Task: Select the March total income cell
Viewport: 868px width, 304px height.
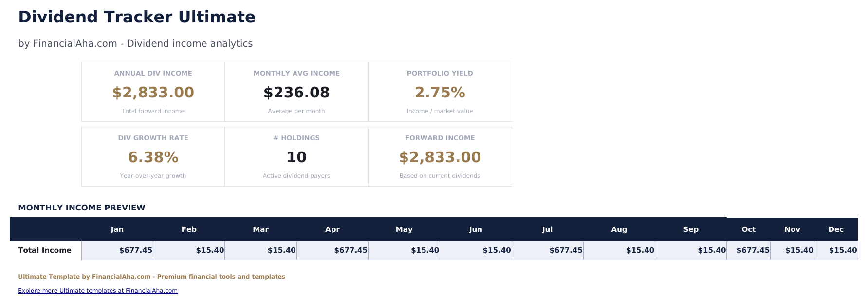Action: [261, 250]
